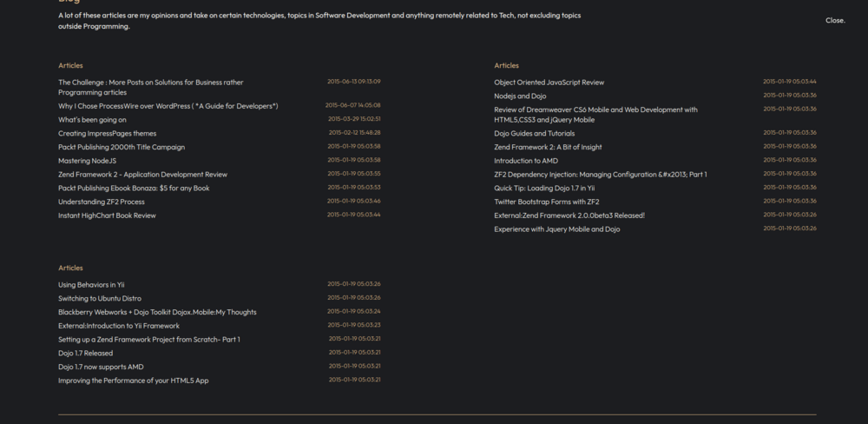This screenshot has height=424, width=868.
Task: Open 'Why I Chose ProcessWire over WordPress' article
Action: tap(168, 106)
